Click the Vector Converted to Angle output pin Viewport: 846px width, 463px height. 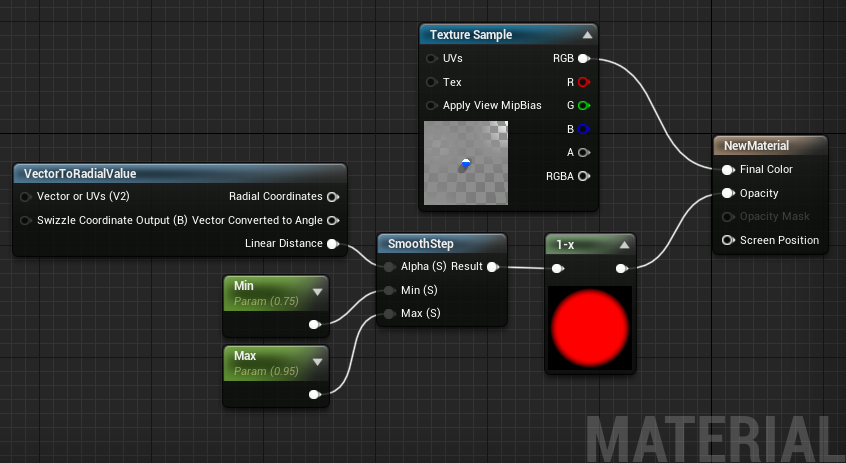click(x=333, y=220)
